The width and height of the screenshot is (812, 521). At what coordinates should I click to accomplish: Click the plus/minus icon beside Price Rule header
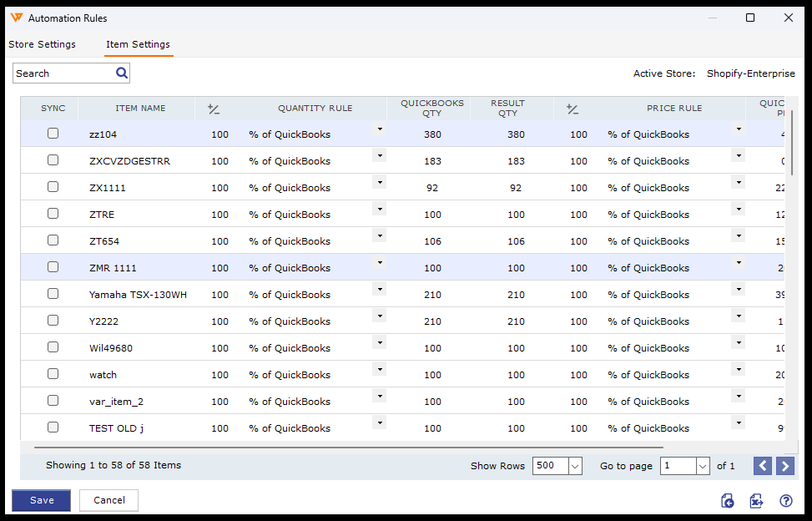(572, 109)
